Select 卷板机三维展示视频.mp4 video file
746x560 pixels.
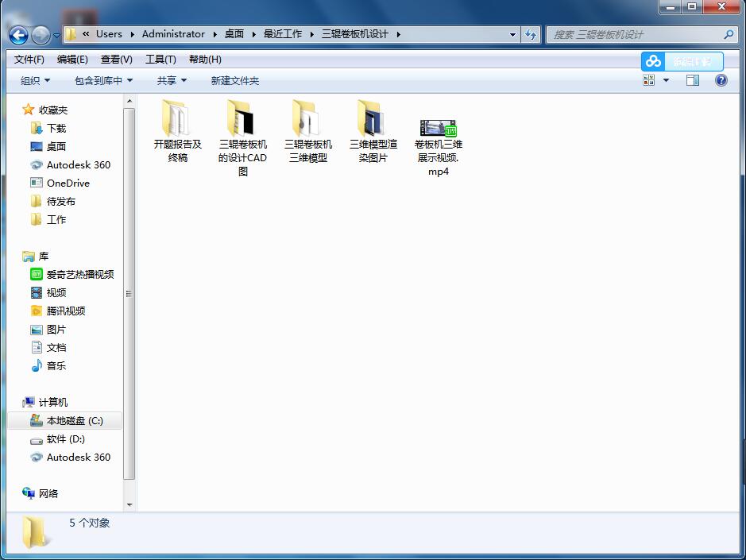click(439, 148)
